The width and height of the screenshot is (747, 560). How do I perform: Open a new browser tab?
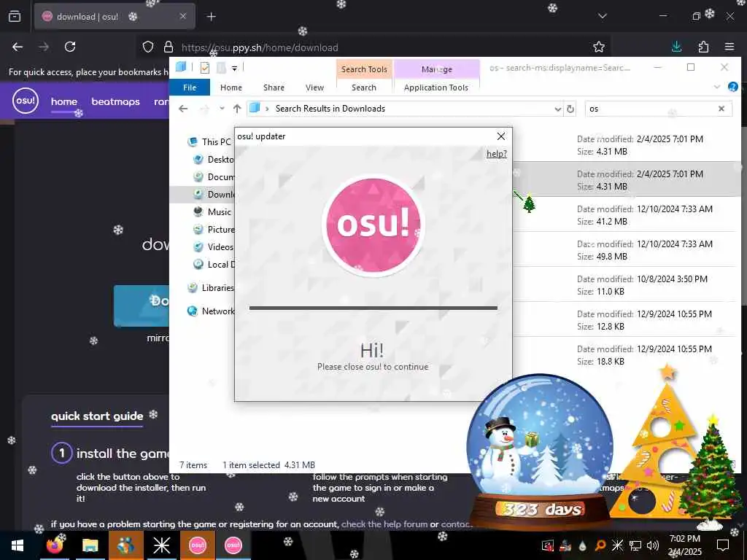click(x=212, y=17)
